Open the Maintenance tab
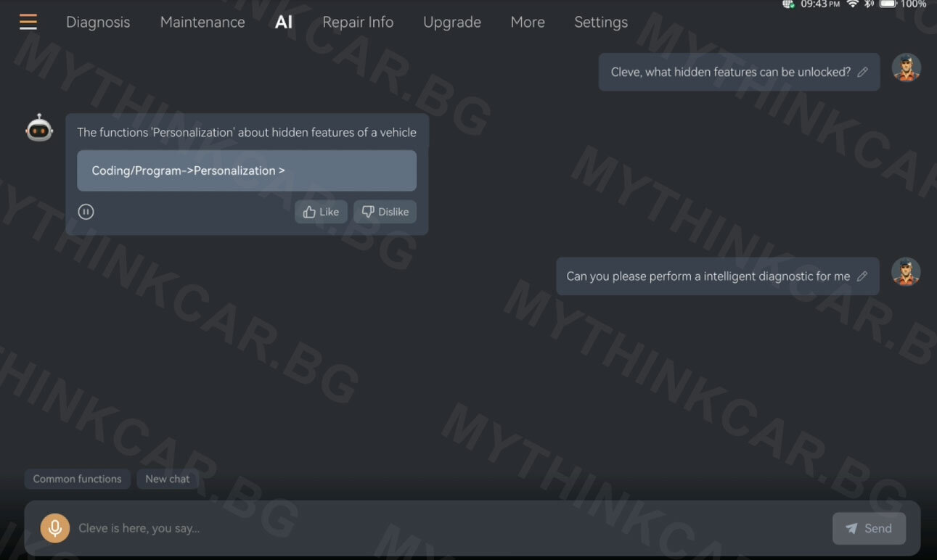Viewport: 937px width, 560px height. point(202,22)
